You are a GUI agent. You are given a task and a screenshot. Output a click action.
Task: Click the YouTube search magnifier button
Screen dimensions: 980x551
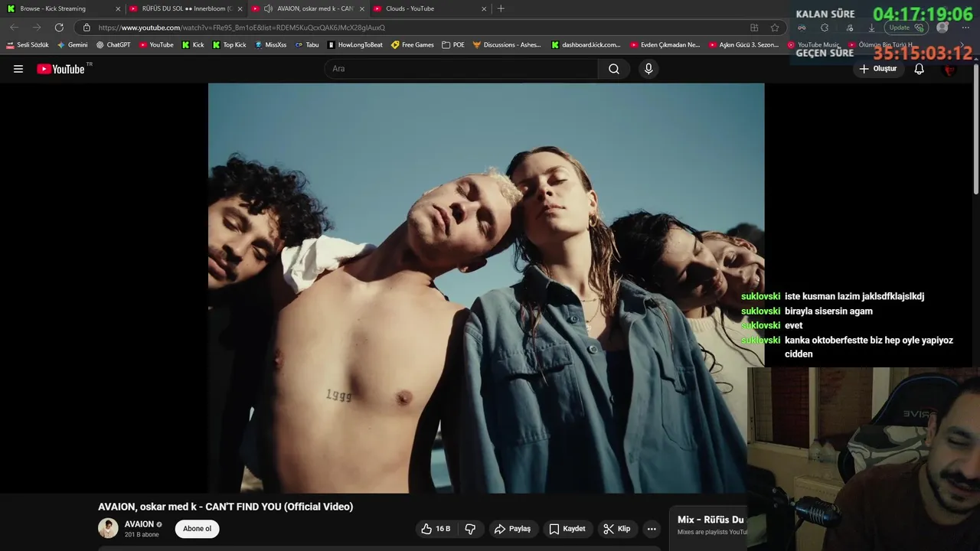point(614,69)
